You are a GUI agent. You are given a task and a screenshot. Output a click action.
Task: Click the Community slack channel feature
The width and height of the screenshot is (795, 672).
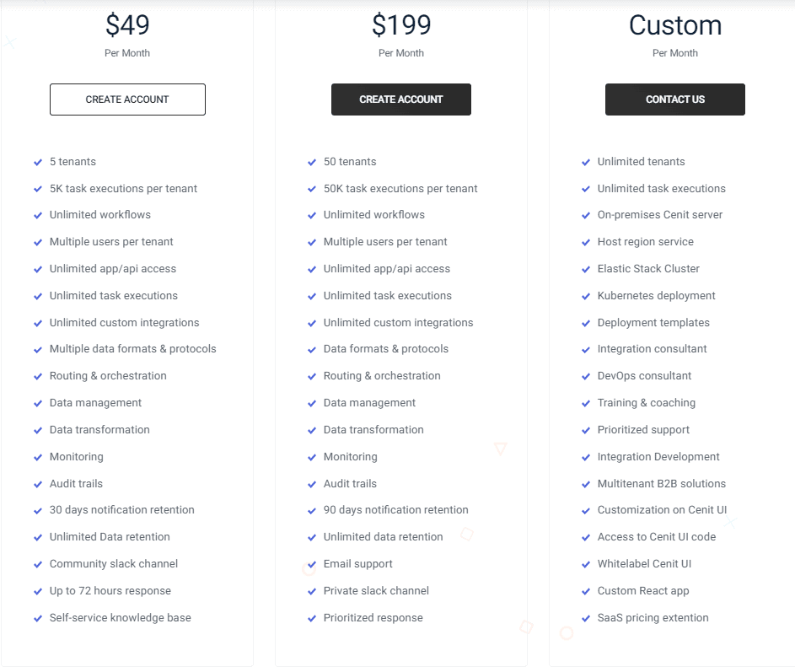click(x=113, y=563)
